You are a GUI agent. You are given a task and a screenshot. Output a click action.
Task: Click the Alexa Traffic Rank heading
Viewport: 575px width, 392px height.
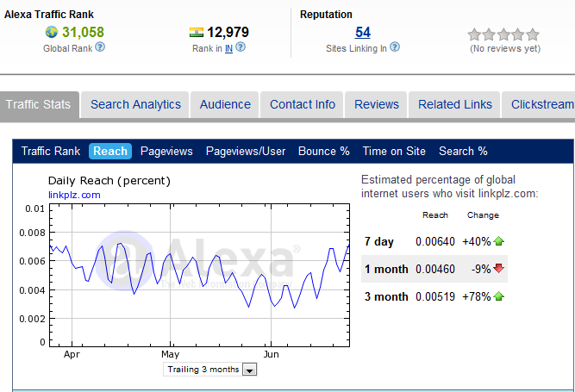tap(49, 15)
